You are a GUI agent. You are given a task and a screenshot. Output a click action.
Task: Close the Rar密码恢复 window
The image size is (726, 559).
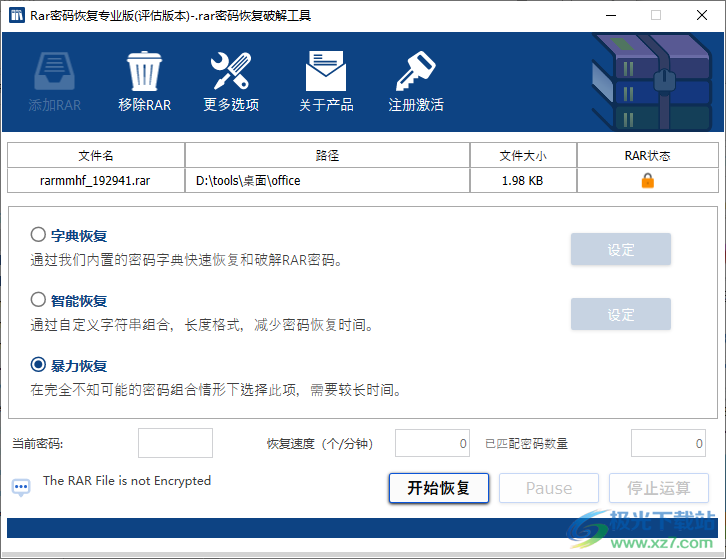point(701,15)
